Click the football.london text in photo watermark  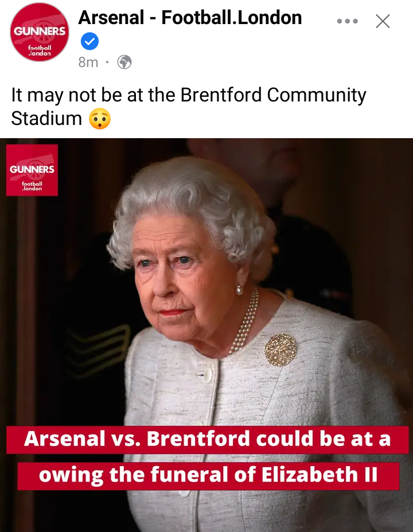[32, 186]
